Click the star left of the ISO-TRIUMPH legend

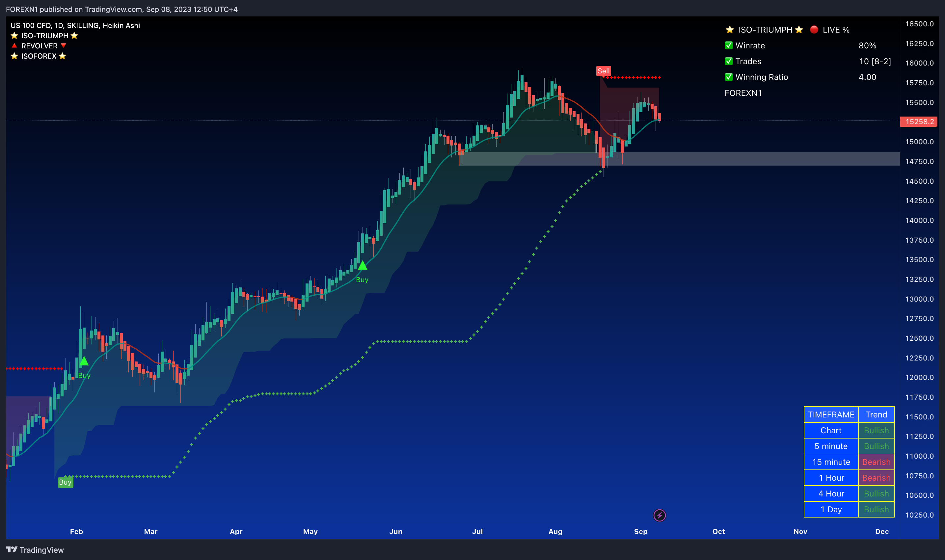click(x=14, y=36)
